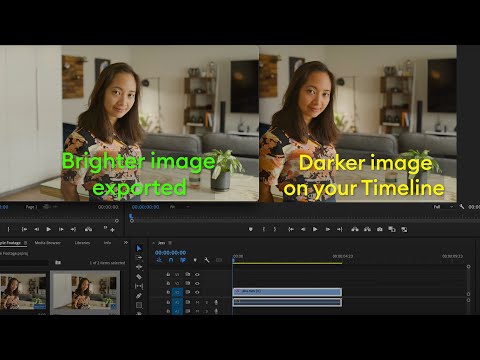Click the Program monitor timecode display

145,207
